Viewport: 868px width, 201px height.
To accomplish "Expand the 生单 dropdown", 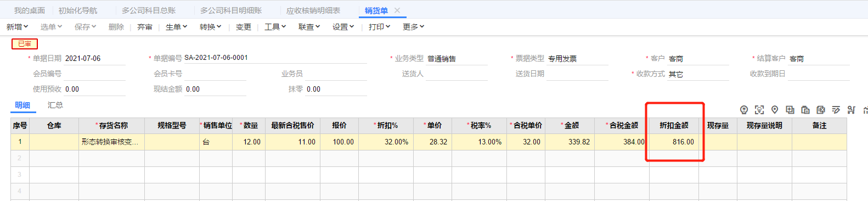I will coord(176,27).
